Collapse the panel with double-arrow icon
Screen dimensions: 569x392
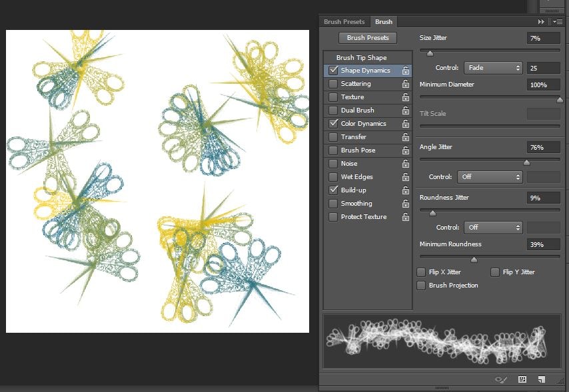coord(541,22)
